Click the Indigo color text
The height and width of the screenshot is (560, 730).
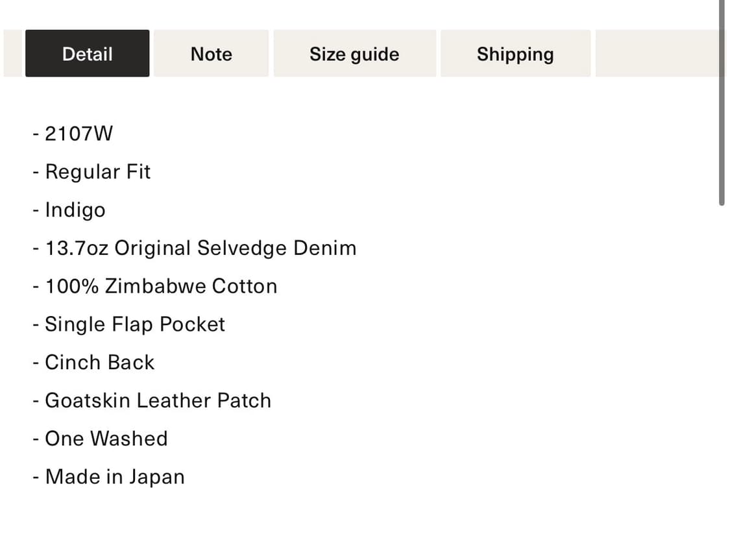click(x=75, y=210)
